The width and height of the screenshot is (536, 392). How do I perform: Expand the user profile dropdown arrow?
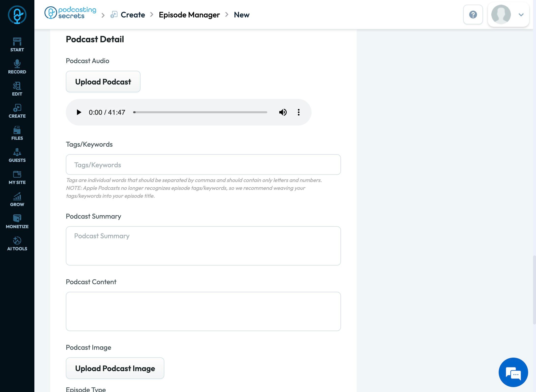pos(521,15)
